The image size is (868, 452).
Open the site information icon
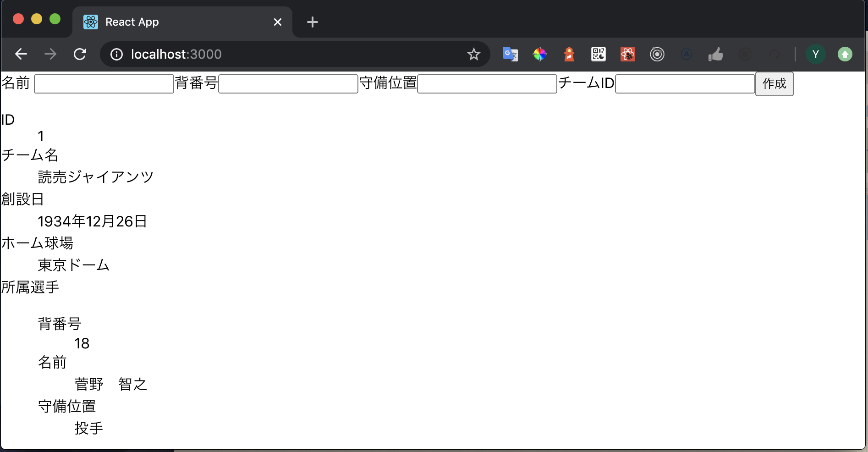pos(117,55)
